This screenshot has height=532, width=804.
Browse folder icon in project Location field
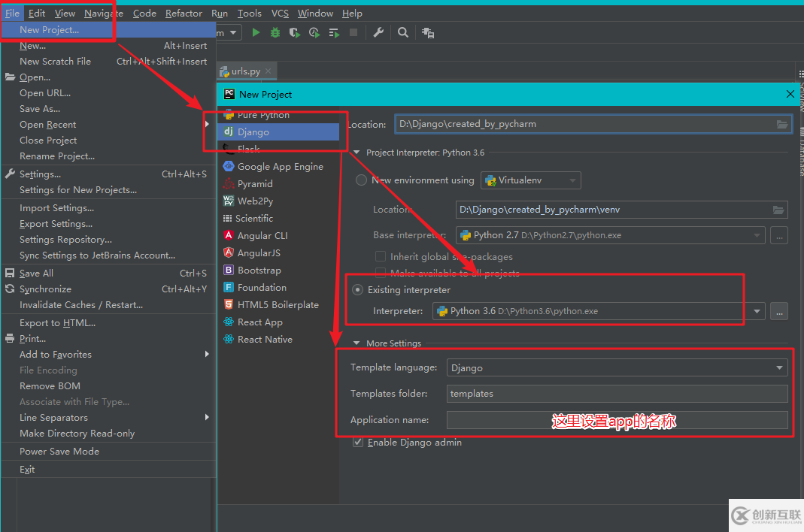pyautogui.click(x=781, y=124)
